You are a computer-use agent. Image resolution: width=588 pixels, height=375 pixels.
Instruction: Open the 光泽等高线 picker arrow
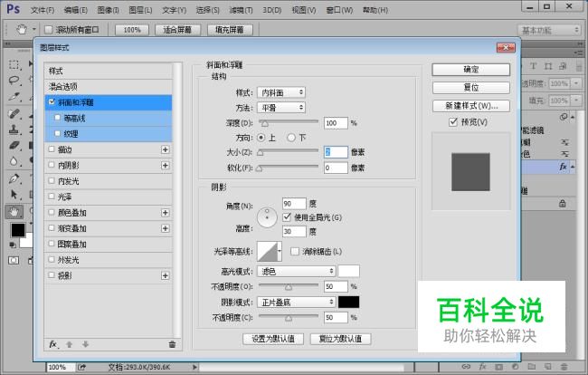tap(280, 251)
